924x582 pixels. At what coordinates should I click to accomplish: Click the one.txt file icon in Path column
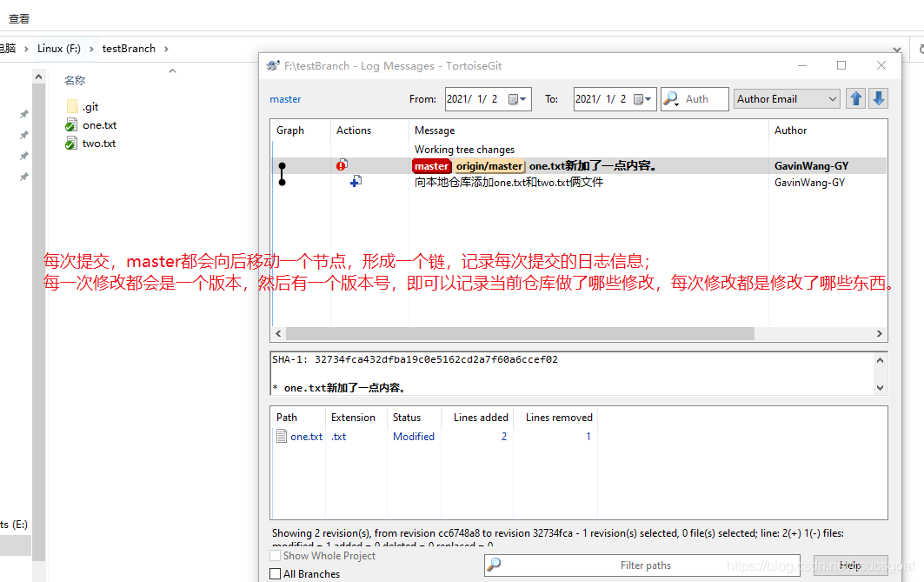[282, 437]
